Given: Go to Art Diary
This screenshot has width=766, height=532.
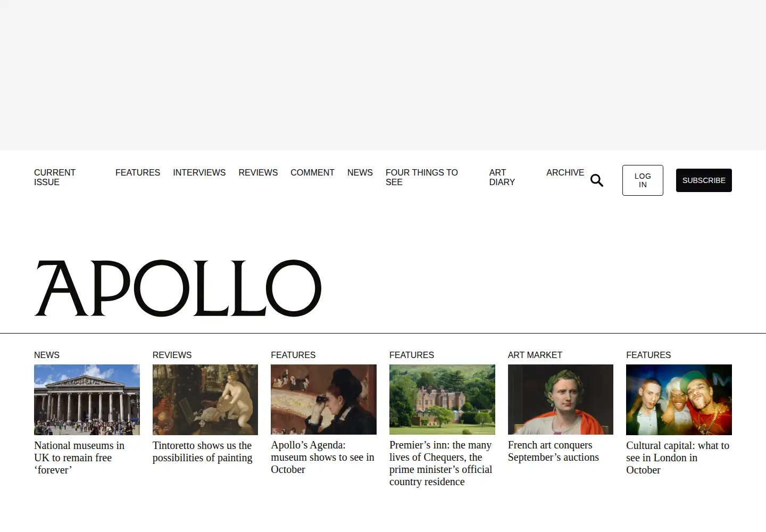Looking at the screenshot, I should (x=502, y=177).
